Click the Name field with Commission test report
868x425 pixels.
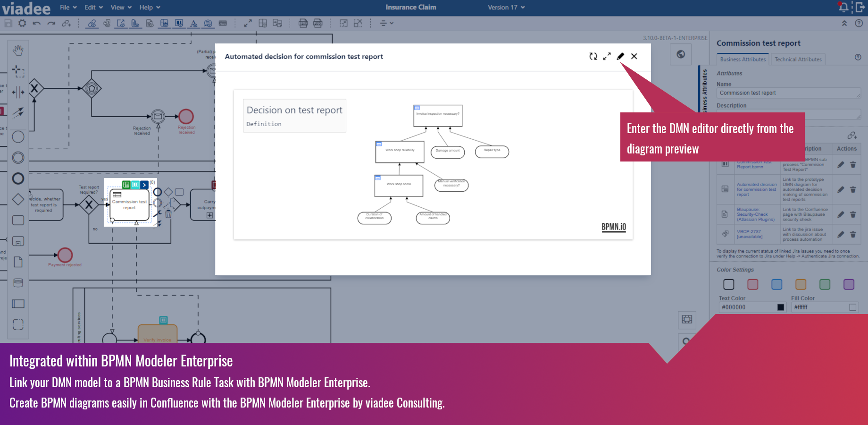[x=789, y=93]
